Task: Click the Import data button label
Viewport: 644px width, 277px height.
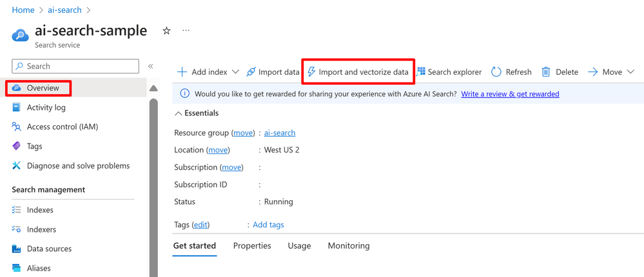Action: point(279,72)
